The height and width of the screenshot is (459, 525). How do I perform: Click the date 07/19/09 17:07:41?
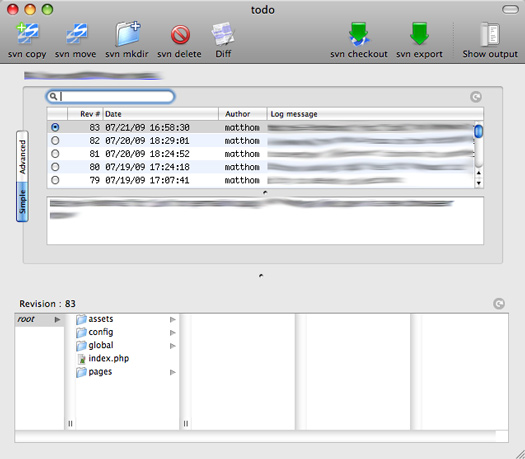147,180
